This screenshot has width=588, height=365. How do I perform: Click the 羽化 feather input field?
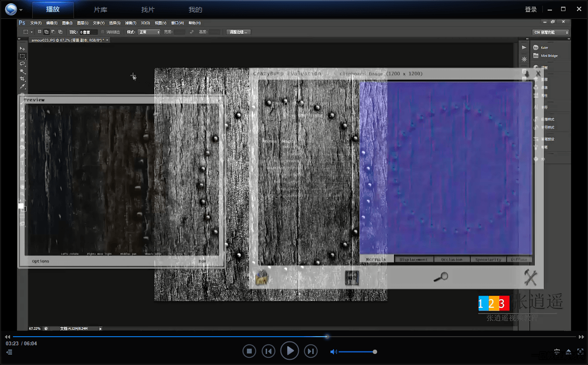88,32
